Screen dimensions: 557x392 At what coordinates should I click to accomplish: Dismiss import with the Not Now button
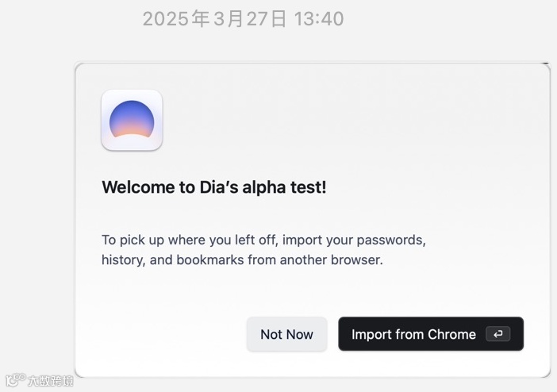286,334
